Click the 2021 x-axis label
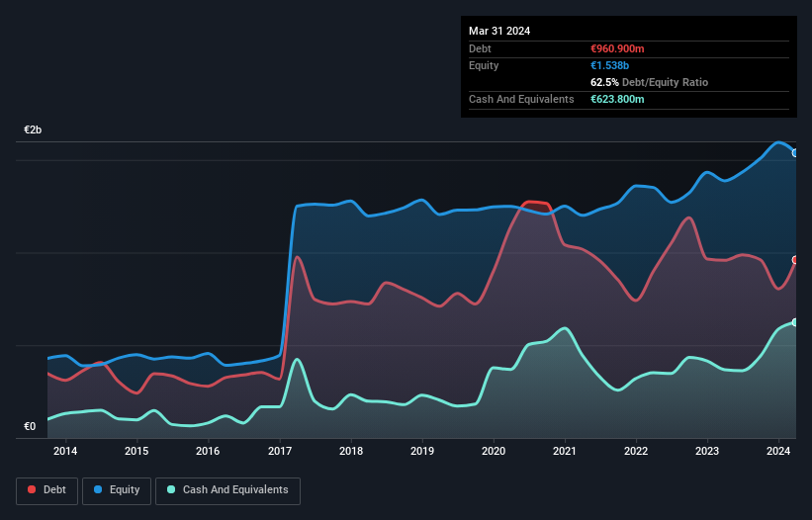 click(x=565, y=451)
